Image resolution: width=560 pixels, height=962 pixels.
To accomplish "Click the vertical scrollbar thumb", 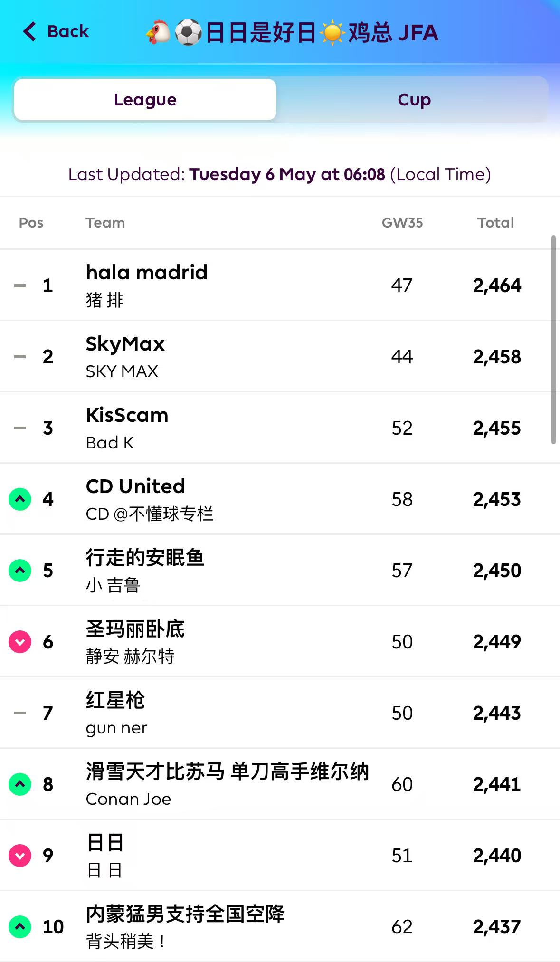I will (x=553, y=340).
